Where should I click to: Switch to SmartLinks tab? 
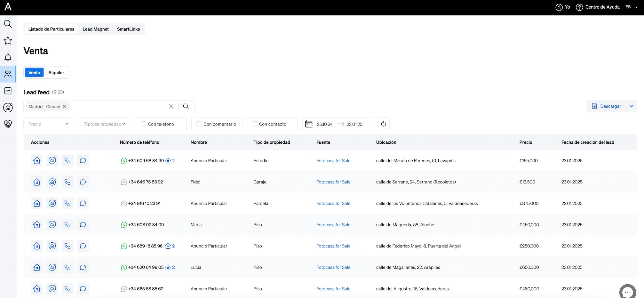pos(128,29)
